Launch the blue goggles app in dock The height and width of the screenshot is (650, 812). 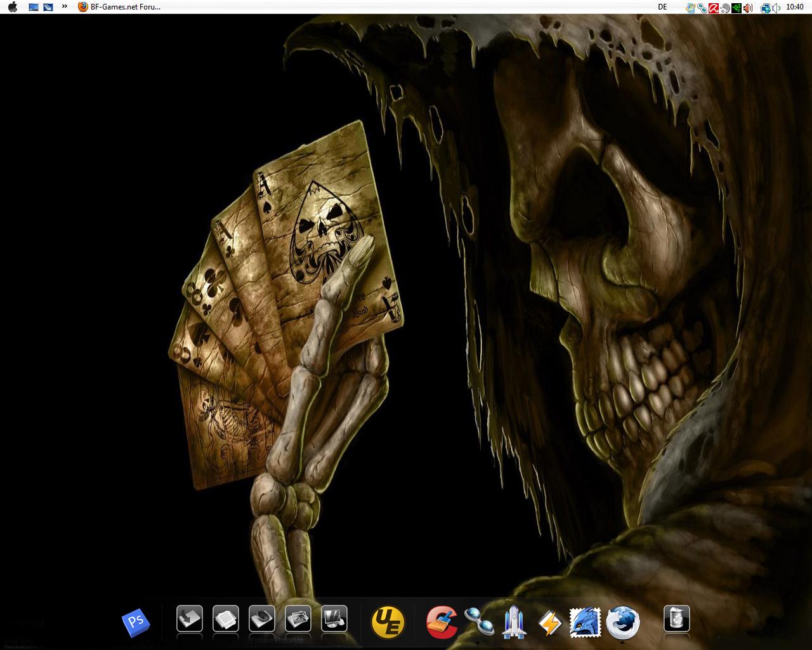[479, 621]
